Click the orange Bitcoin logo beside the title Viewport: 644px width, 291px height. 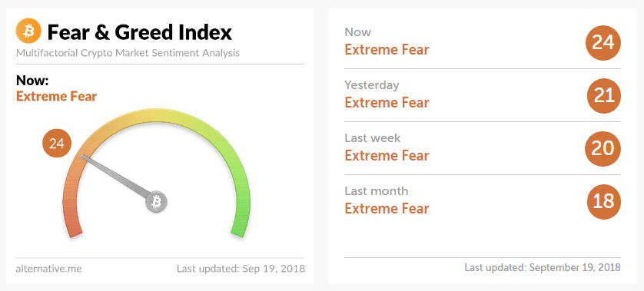pos(28,31)
